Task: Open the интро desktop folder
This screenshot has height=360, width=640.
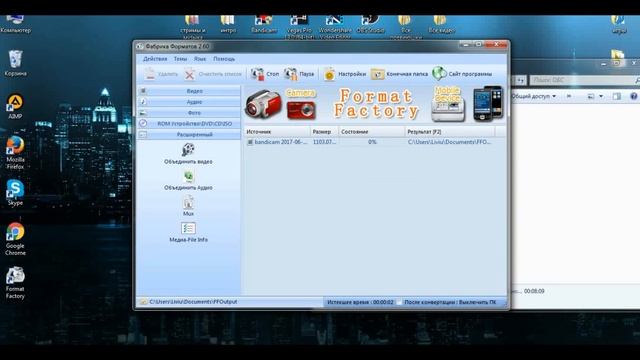Action: click(228, 24)
